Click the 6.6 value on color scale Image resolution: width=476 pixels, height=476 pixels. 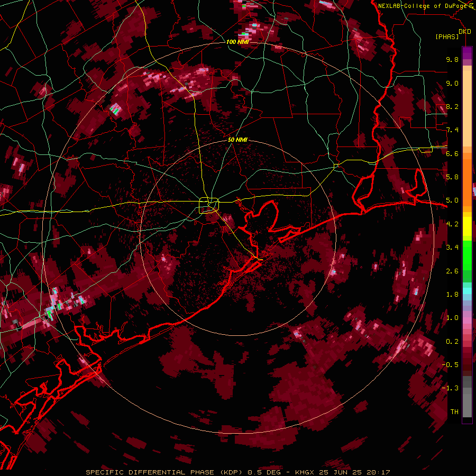452,153
